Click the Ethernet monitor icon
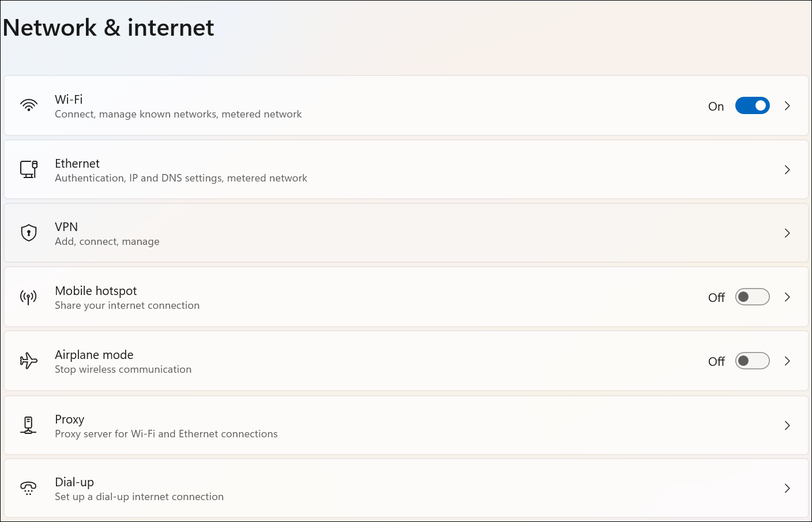812x522 pixels. (x=28, y=169)
